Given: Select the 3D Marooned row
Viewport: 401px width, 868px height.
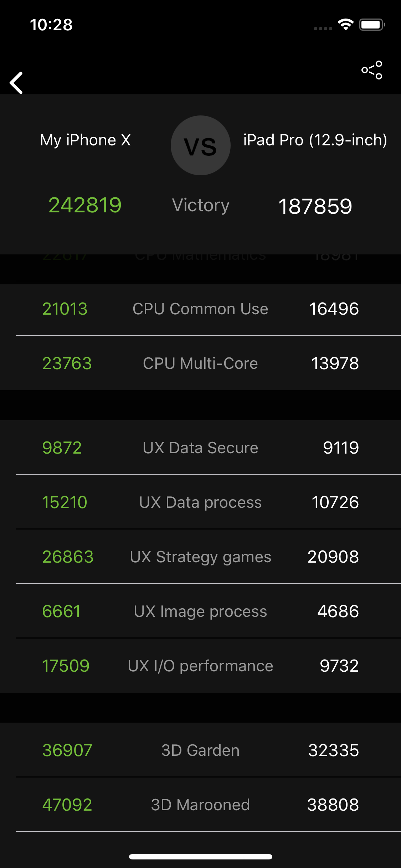Looking at the screenshot, I should (201, 805).
